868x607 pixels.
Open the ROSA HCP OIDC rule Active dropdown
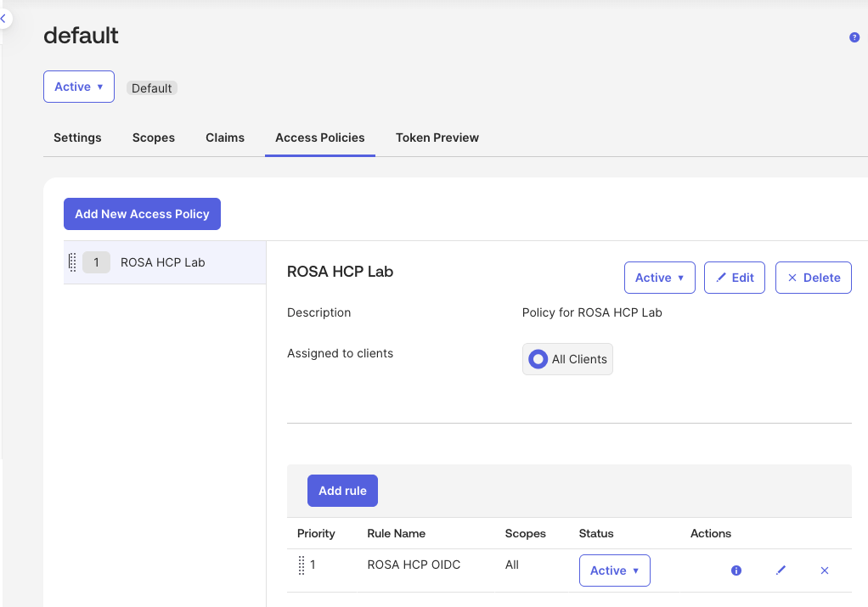point(614,570)
